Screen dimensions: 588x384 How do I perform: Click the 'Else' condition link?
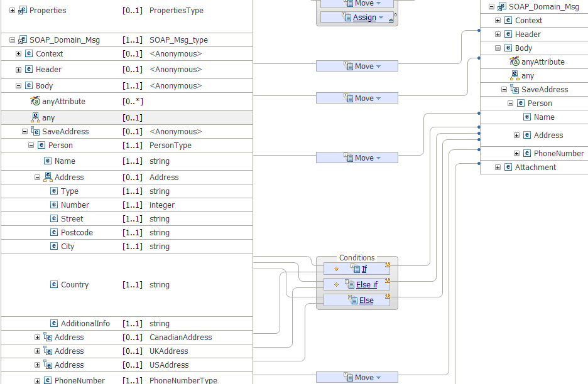[x=366, y=301]
